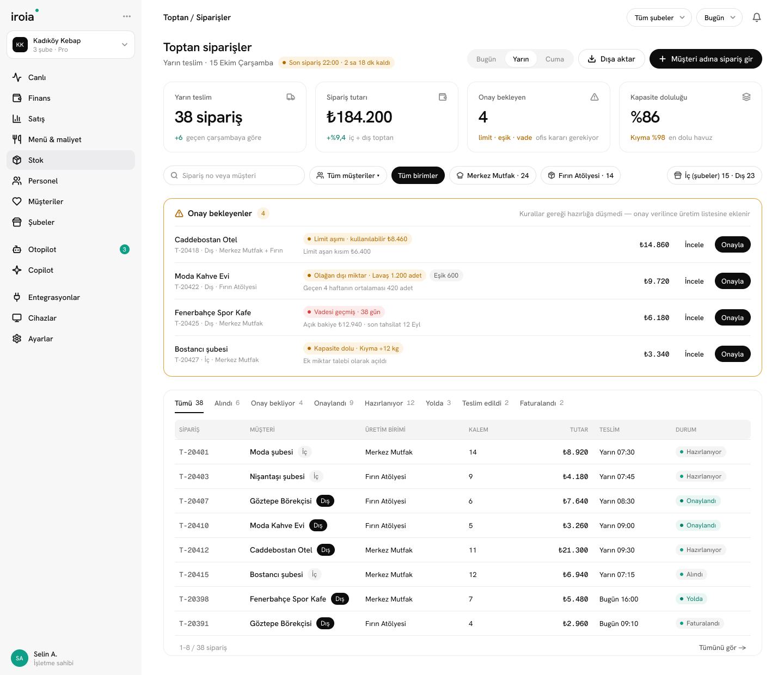784x675 pixels.
Task: Open Entegrasyonlar page
Action: 71,297
